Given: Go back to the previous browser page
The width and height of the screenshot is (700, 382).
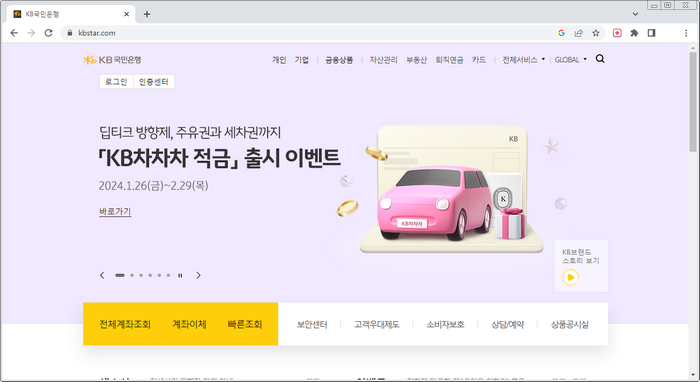Looking at the screenshot, I should 14,33.
